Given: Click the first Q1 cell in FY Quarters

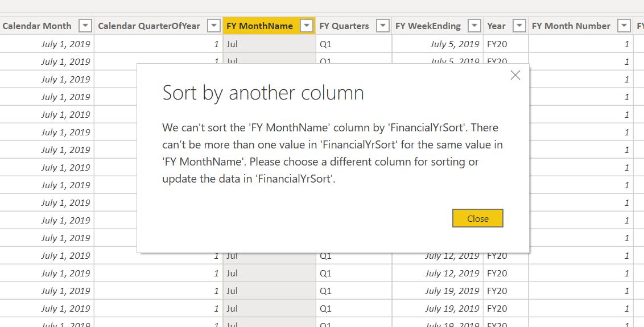Looking at the screenshot, I should point(354,44).
